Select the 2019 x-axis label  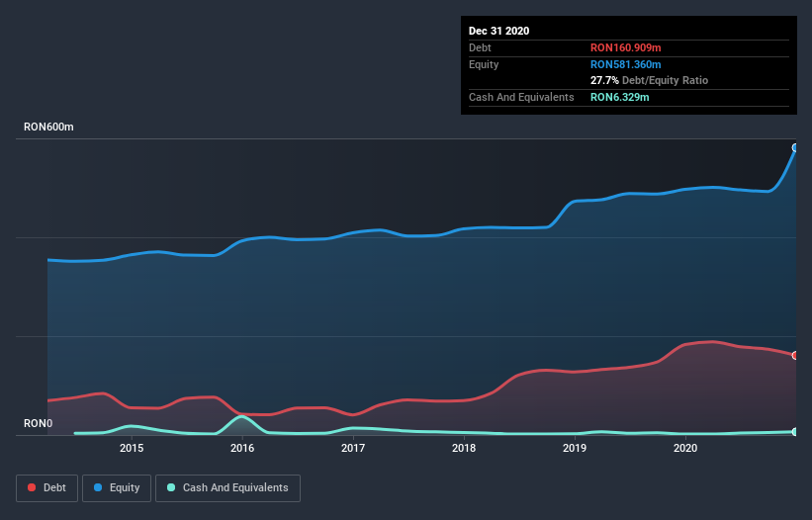click(575, 448)
